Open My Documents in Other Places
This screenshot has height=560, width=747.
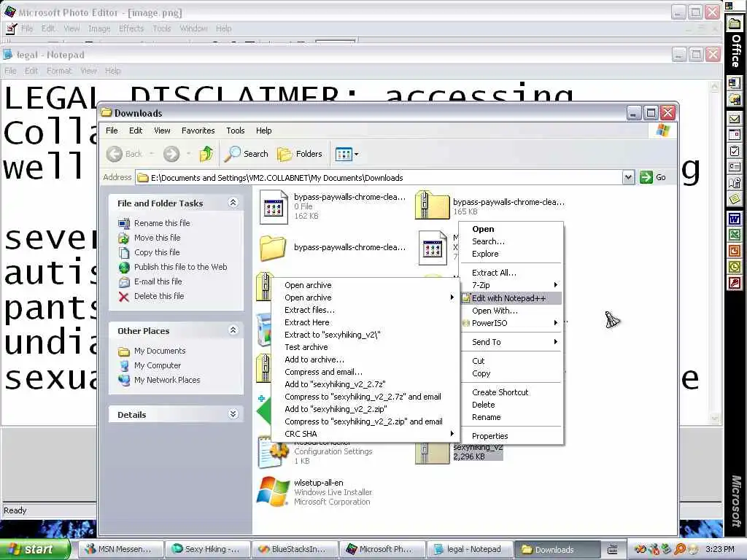[x=160, y=351]
